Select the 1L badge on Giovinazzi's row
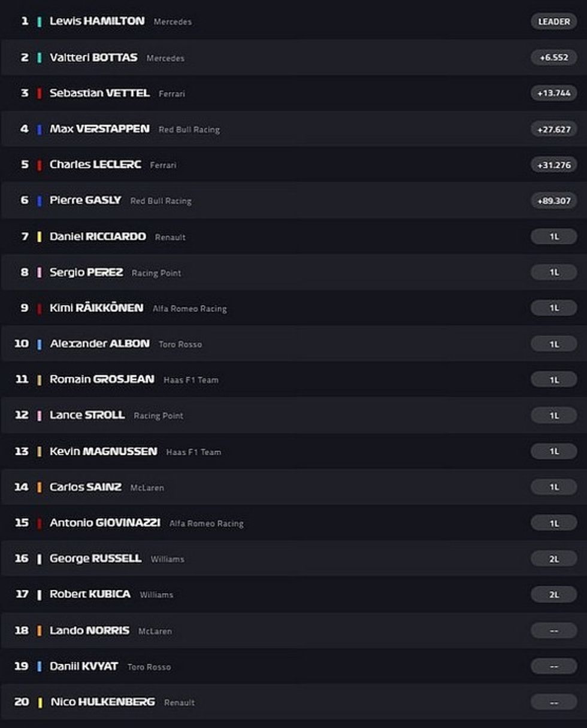This screenshot has width=587, height=728. point(553,523)
